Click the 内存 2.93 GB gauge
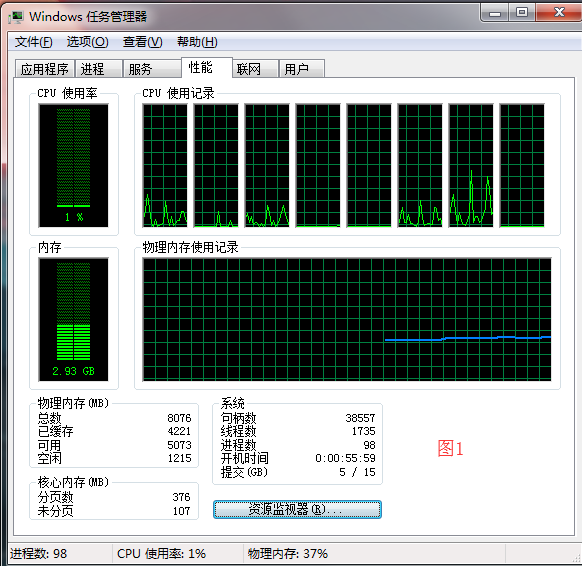Image resolution: width=582 pixels, height=566 pixels. pos(73,320)
